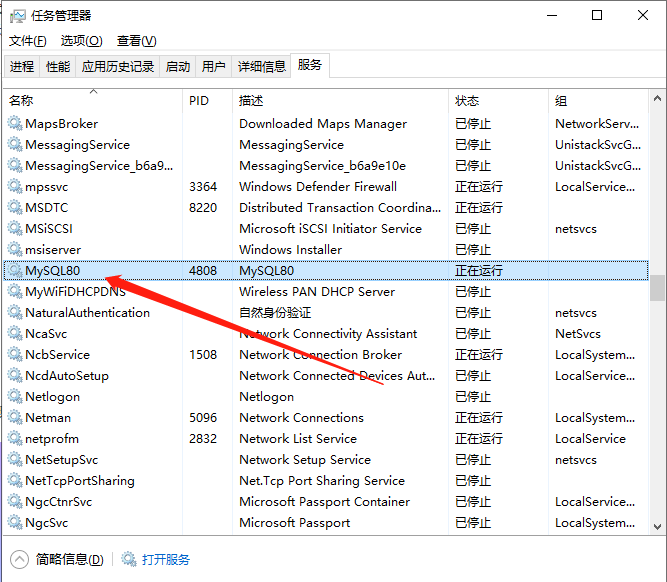Click the Downloaded Maps Manager description
Viewport: 667px width, 582px height.
(323, 124)
